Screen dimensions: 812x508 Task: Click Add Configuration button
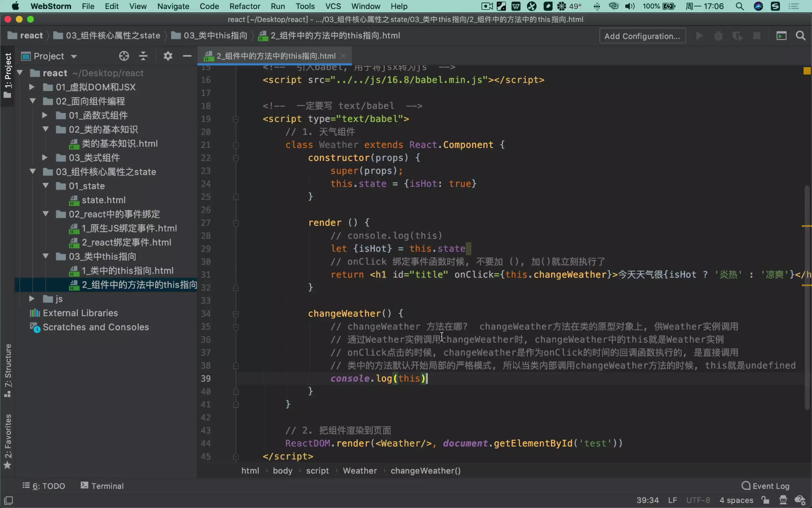point(642,36)
